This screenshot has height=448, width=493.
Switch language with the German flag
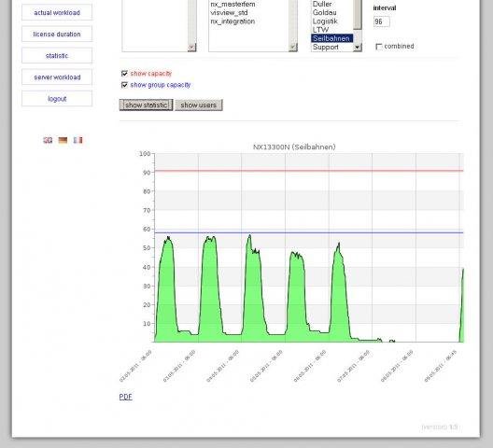63,140
